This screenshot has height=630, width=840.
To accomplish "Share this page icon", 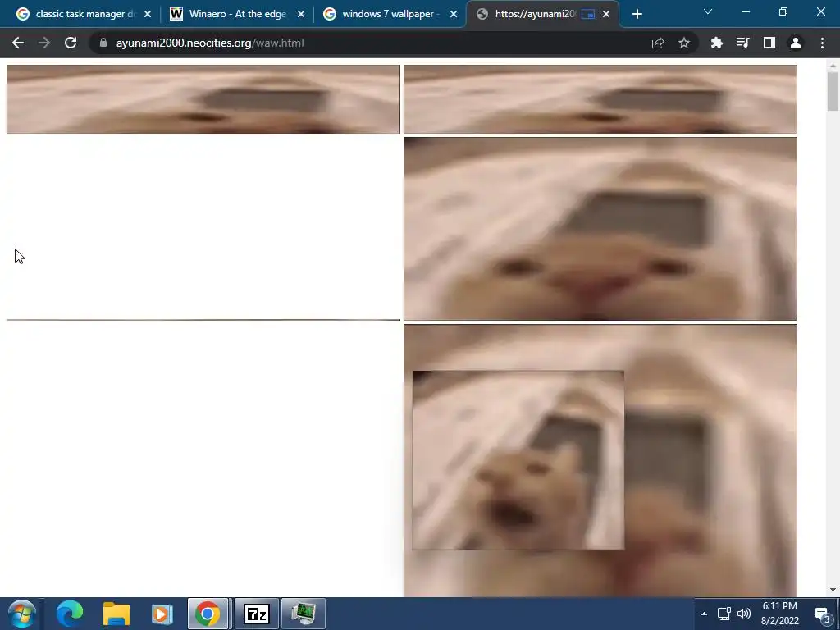I will pos(658,43).
